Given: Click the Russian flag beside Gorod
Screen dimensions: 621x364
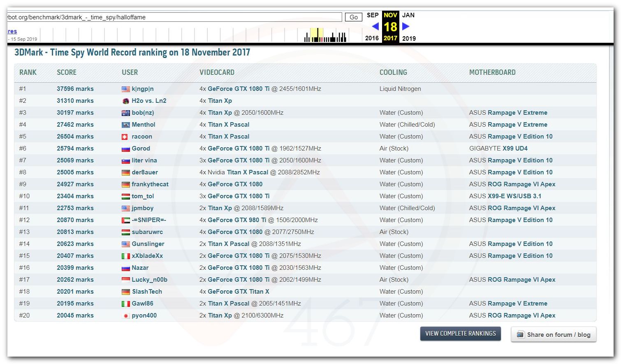Looking at the screenshot, I should pyautogui.click(x=126, y=148).
